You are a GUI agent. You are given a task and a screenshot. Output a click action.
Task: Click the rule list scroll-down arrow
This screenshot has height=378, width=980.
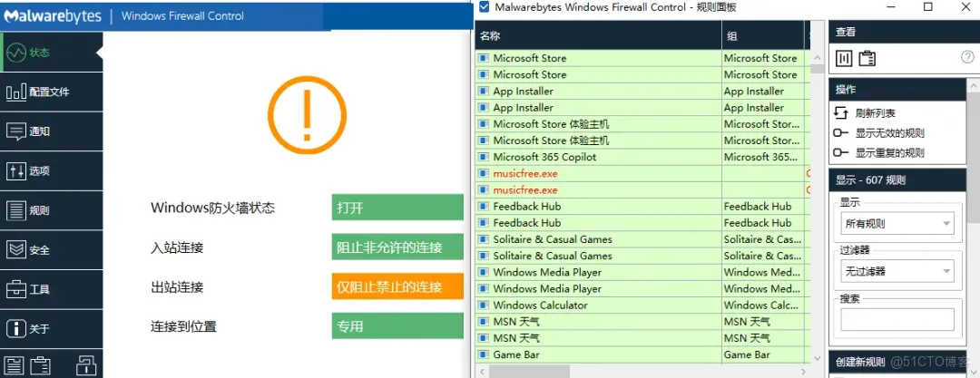point(817,358)
